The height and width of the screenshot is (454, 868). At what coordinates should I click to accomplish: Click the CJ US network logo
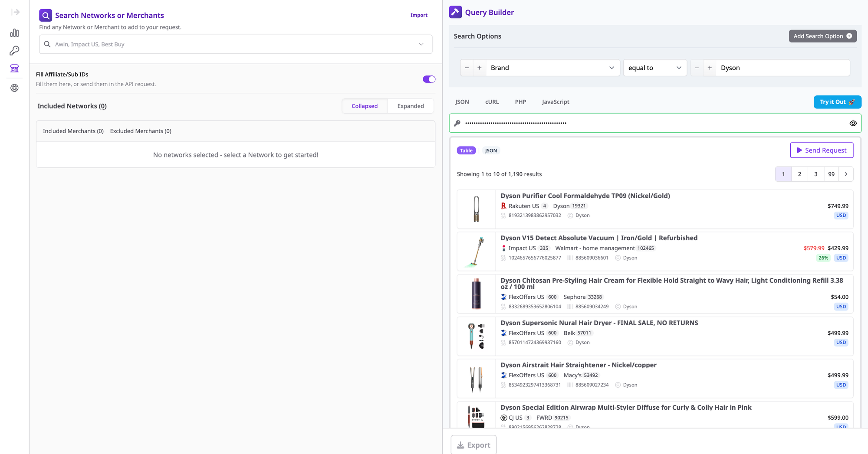coord(503,418)
